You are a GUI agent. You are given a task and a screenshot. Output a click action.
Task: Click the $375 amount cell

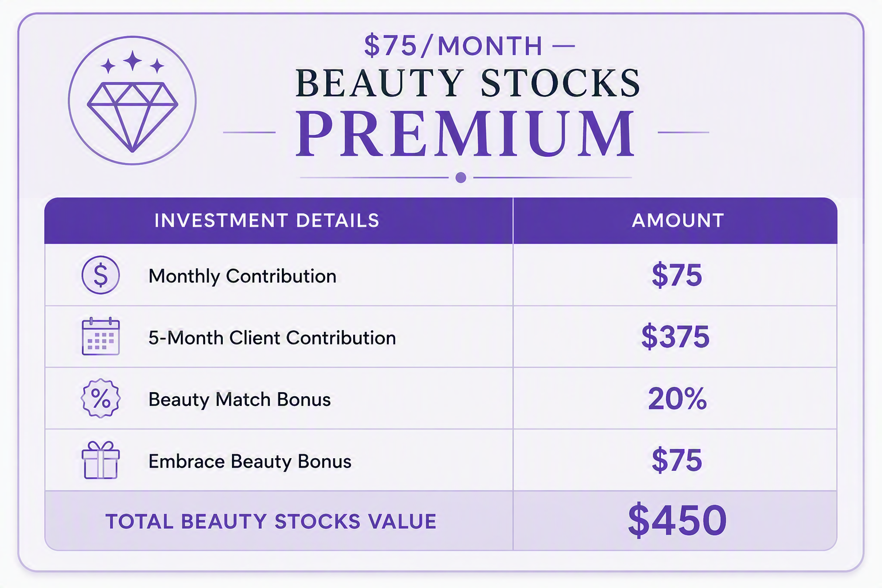click(x=675, y=336)
